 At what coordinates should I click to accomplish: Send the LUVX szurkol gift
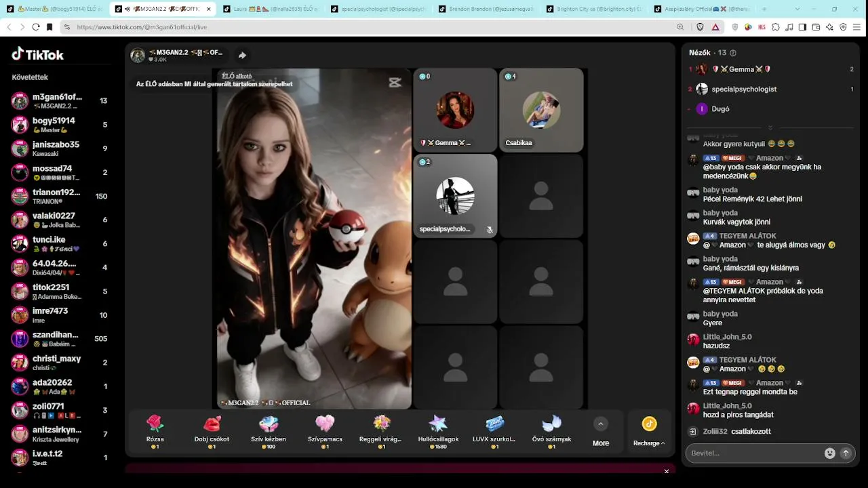click(x=495, y=432)
